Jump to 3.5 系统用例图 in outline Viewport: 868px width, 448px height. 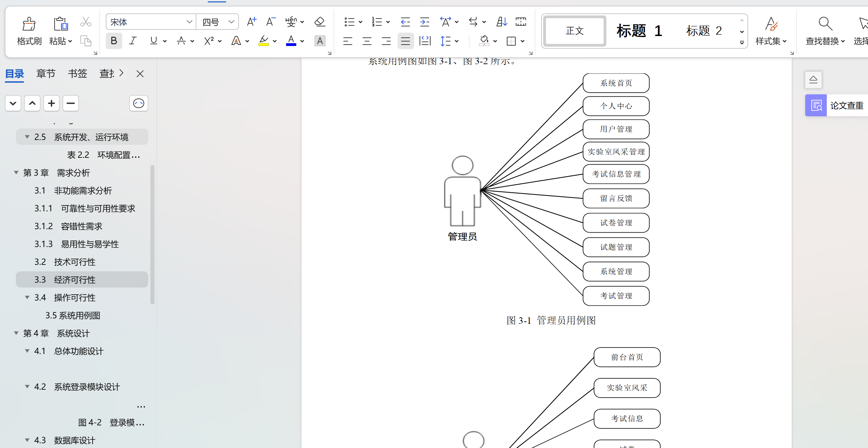pyautogui.click(x=73, y=315)
